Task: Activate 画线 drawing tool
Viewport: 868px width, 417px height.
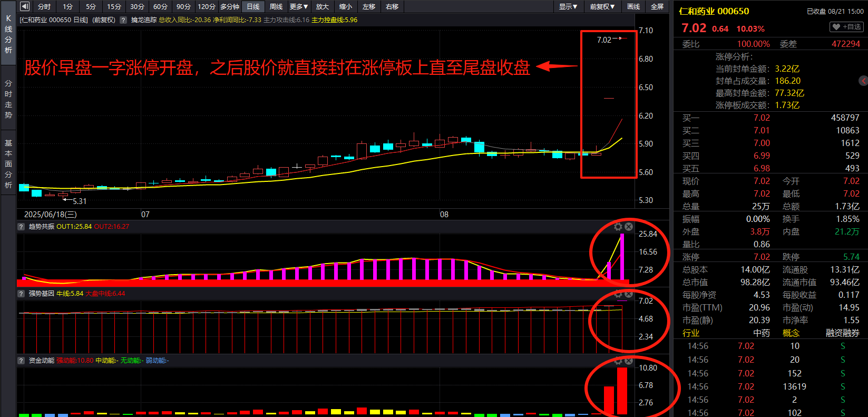Action: coord(633,6)
